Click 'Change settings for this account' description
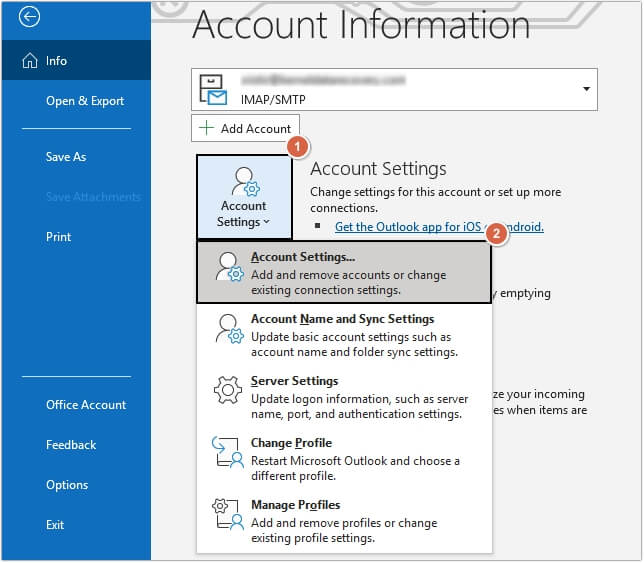This screenshot has height=563, width=644. 435,200
